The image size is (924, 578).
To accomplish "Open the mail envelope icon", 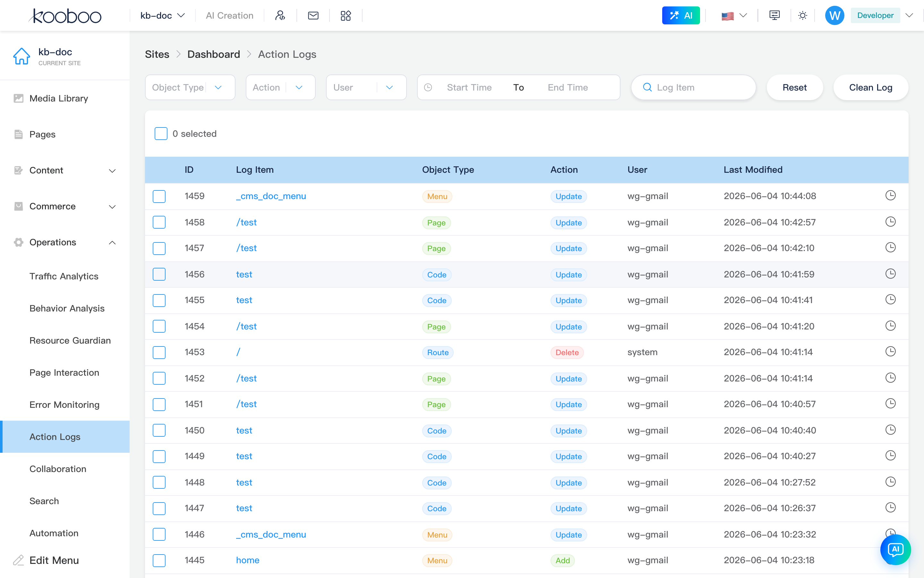I will click(313, 15).
